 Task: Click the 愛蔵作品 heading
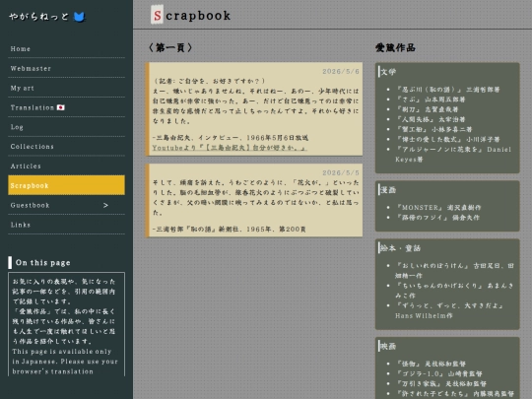(x=395, y=47)
